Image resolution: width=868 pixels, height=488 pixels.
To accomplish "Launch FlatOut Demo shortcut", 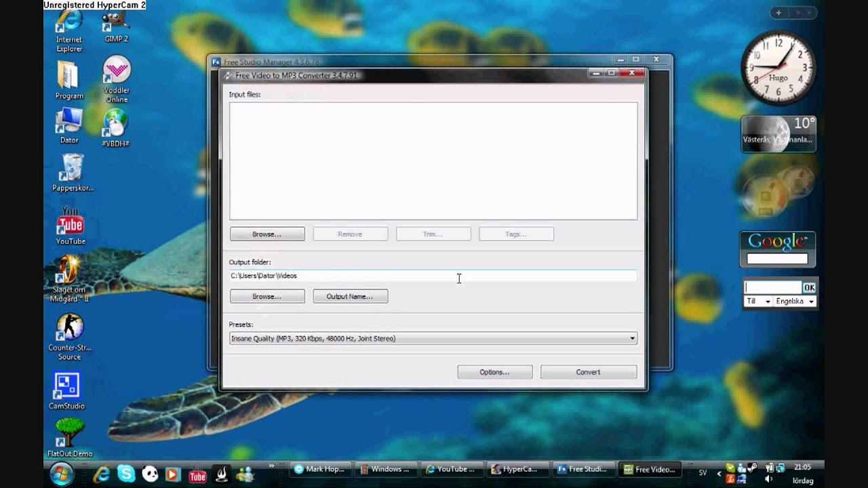I will click(x=70, y=438).
